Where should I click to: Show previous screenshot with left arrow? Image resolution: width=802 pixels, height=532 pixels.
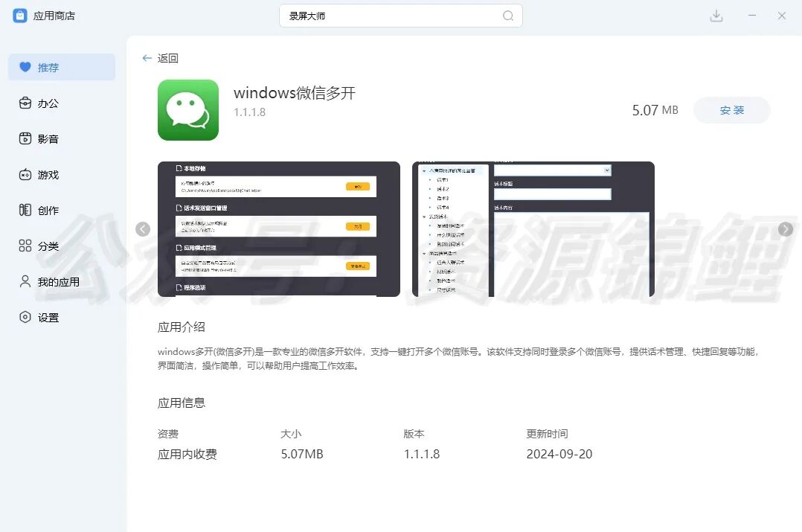pyautogui.click(x=143, y=229)
